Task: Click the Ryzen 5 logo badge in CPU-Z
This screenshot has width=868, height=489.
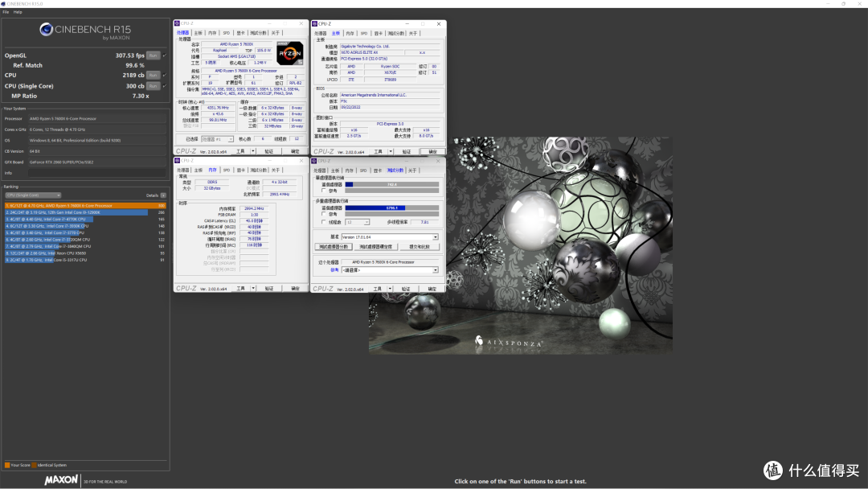Action: [290, 54]
